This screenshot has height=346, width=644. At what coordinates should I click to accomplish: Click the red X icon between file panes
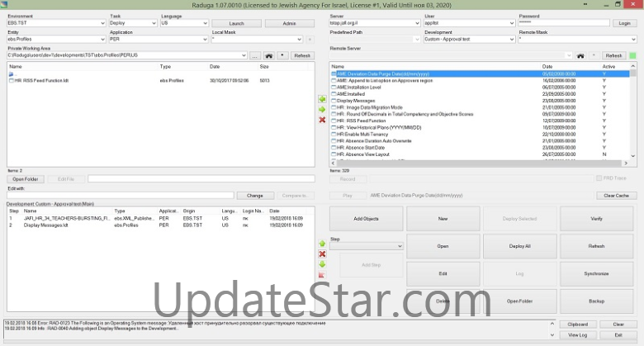pyautogui.click(x=322, y=120)
